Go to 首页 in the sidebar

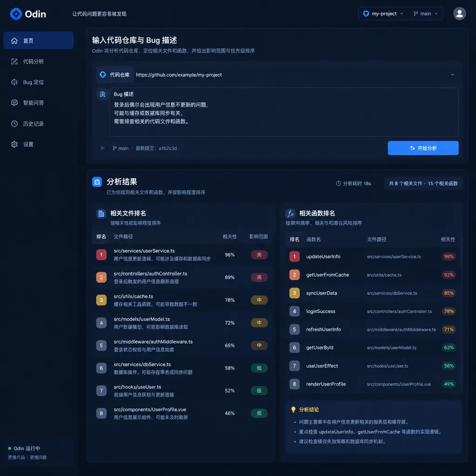39,41
